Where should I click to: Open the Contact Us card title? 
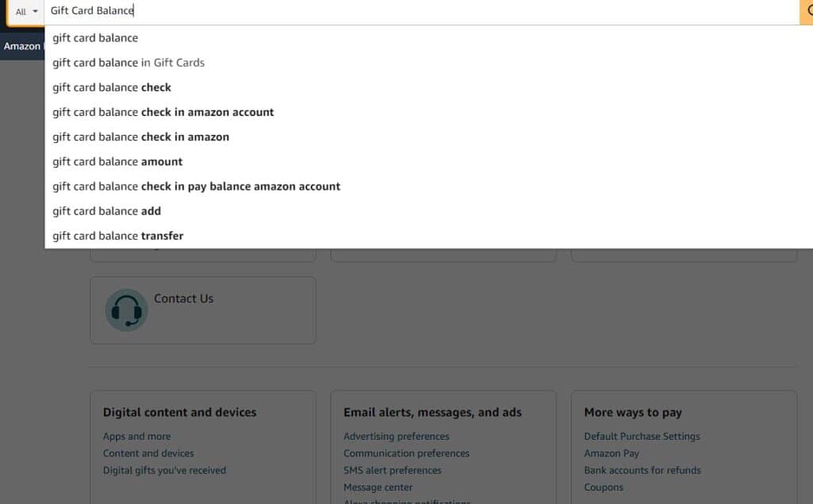click(x=183, y=298)
